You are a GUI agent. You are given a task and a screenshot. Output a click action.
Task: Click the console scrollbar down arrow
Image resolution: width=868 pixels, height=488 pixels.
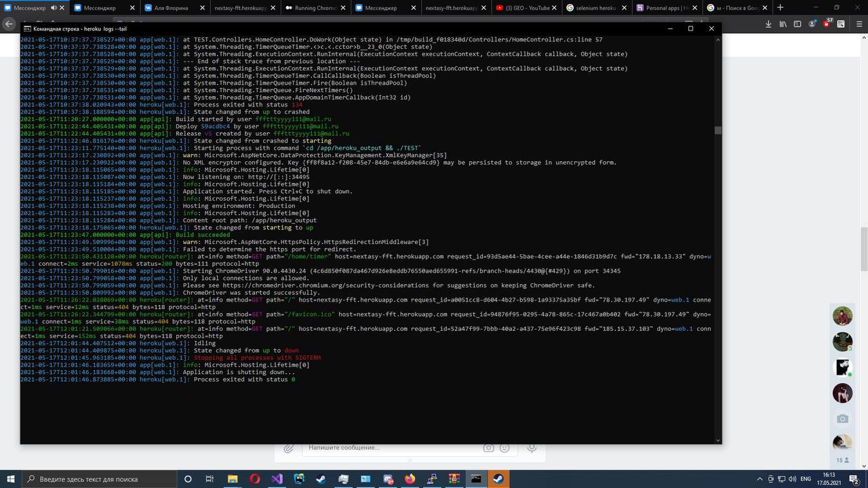tap(717, 440)
